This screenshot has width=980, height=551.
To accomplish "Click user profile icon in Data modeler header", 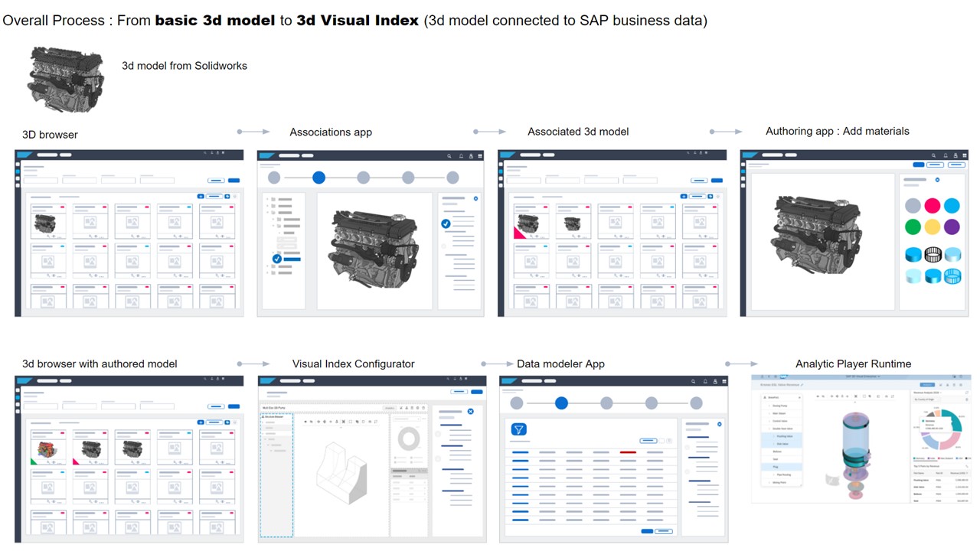I will [715, 381].
